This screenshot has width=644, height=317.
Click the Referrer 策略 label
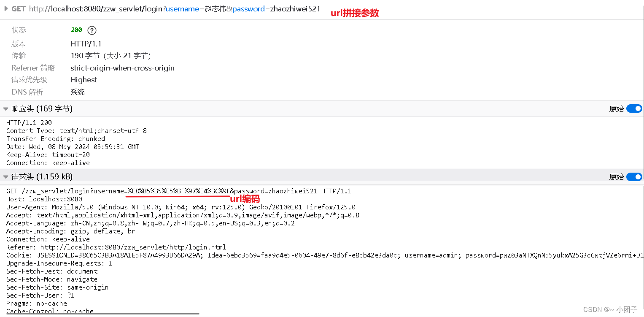33,68
